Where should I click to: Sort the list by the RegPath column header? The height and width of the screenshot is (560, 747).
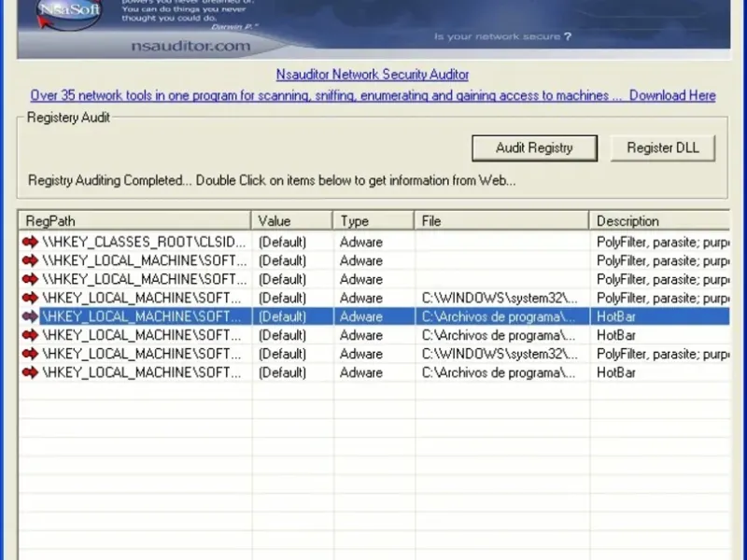134,221
